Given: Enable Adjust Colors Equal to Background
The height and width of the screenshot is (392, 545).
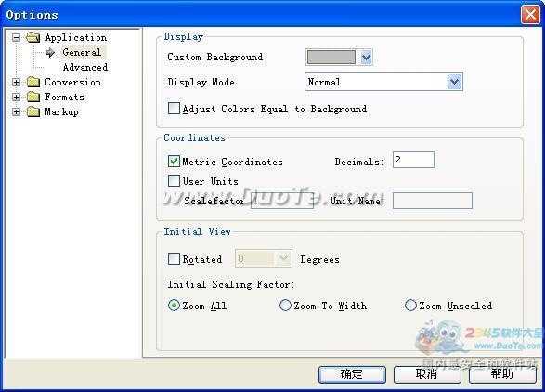Looking at the screenshot, I should tap(174, 109).
